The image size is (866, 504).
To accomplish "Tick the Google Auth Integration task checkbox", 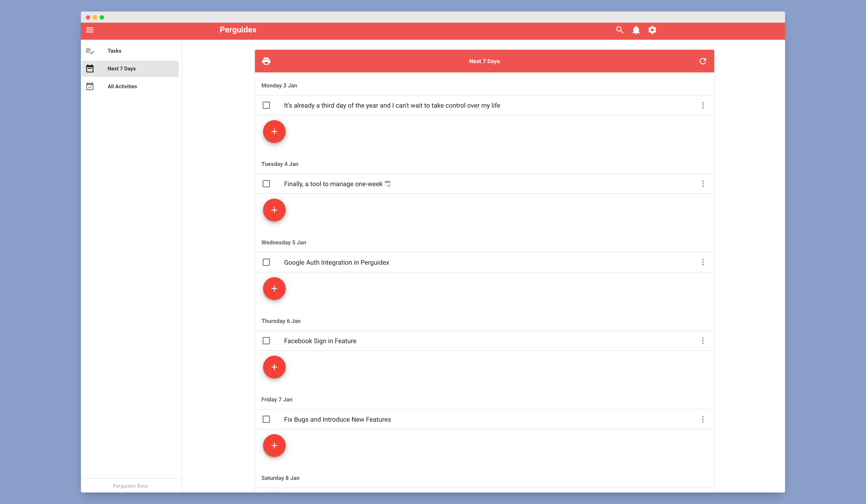I will (x=266, y=262).
